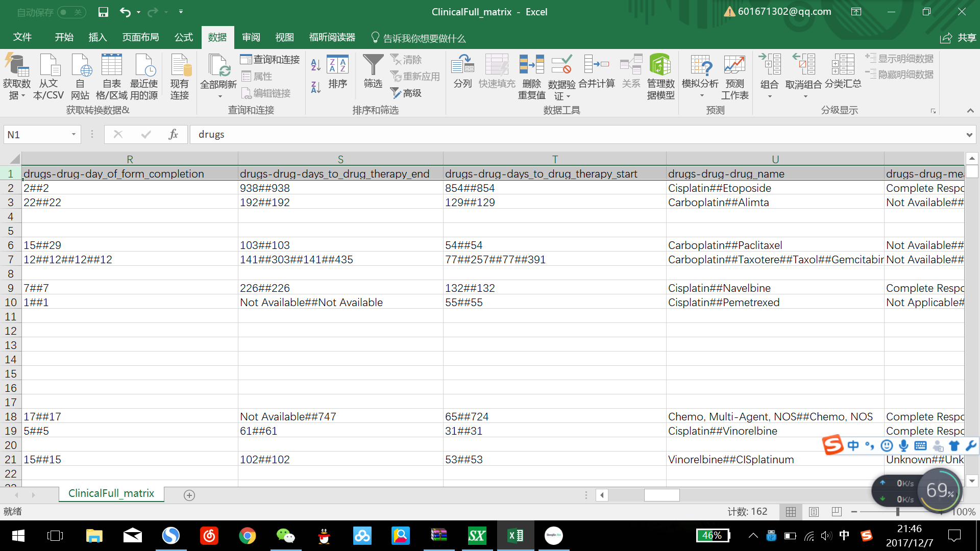Click the Zoom out minus button
The image size is (980, 551).
854,511
